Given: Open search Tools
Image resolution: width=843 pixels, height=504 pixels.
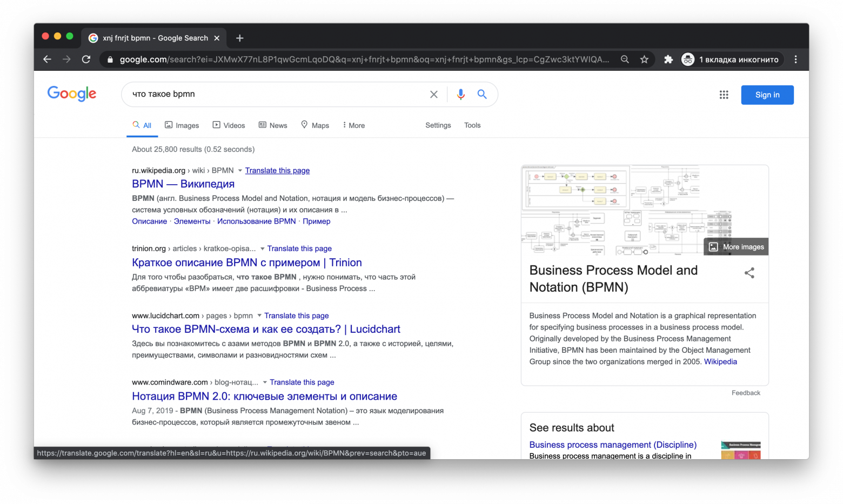Looking at the screenshot, I should point(472,125).
